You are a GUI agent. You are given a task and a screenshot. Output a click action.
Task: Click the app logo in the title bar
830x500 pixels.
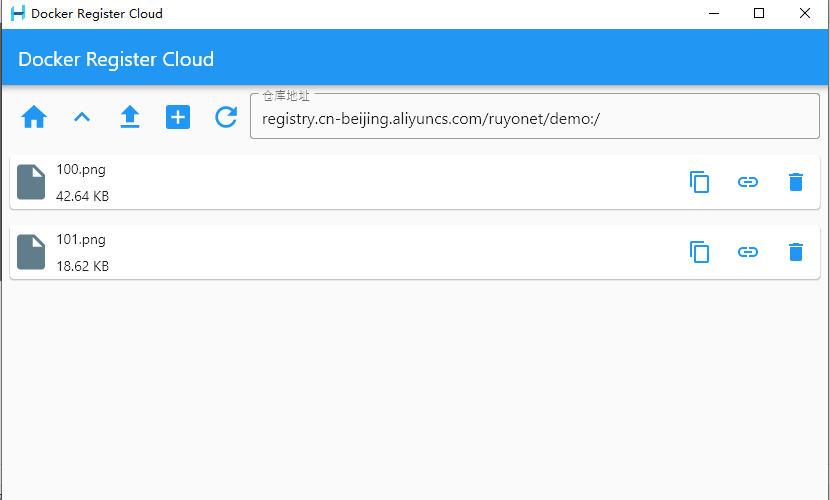[x=17, y=14]
